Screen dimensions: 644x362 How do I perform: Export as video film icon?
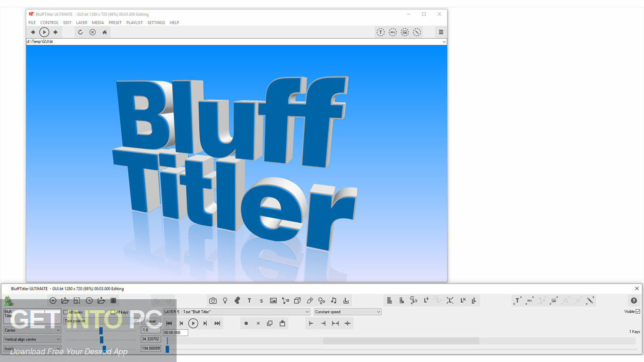(x=113, y=301)
